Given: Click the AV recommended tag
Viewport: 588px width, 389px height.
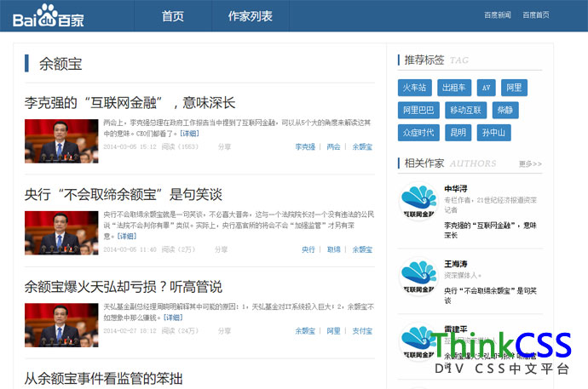Looking at the screenshot, I should (486, 88).
